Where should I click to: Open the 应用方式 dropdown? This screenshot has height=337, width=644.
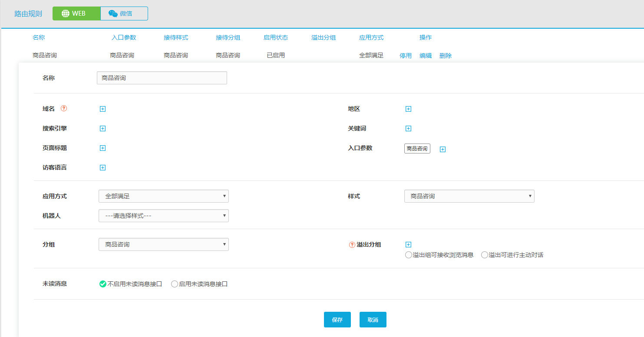click(x=163, y=197)
